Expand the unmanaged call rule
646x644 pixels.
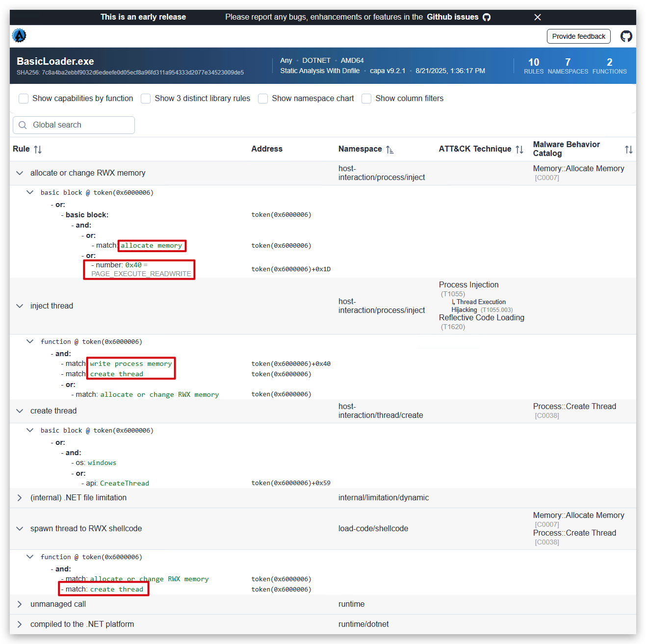[20, 604]
